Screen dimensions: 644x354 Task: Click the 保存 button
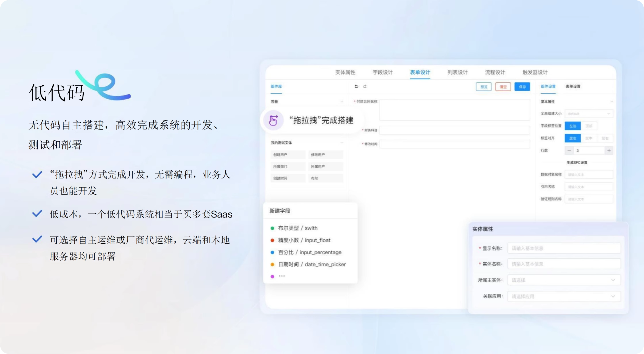point(522,87)
